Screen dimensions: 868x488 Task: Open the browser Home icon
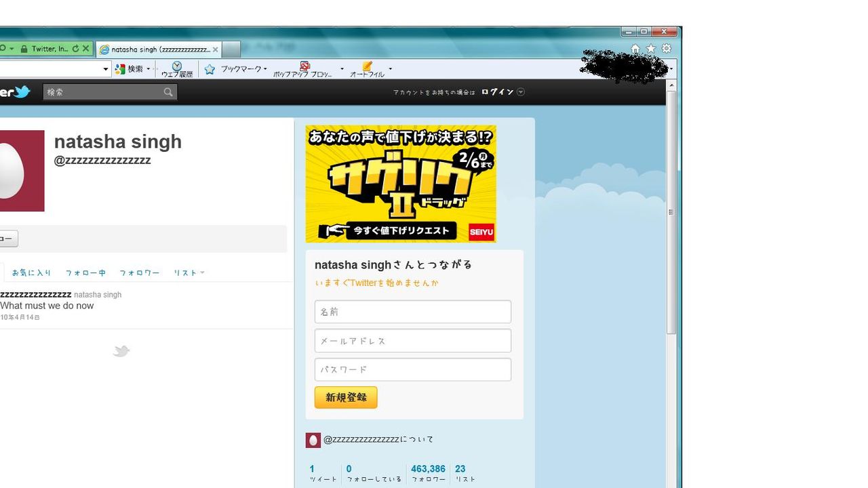[x=635, y=49]
